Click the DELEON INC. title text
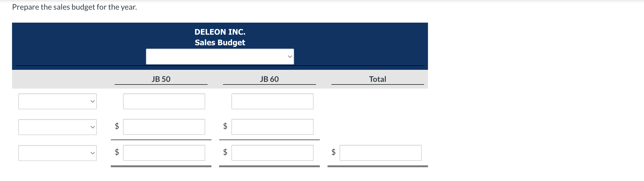644x181 pixels. point(220,32)
